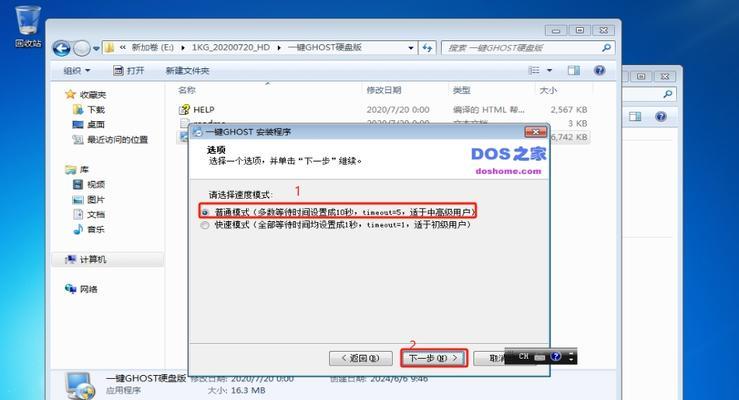The height and width of the screenshot is (400, 739).
Task: Open the view options dropdown arrow
Action: click(x=549, y=70)
